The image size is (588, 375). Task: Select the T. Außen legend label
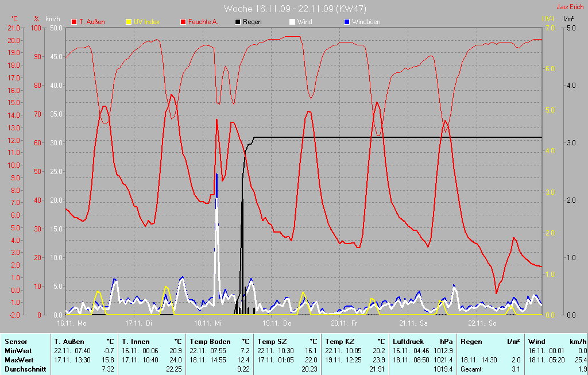tap(92, 22)
